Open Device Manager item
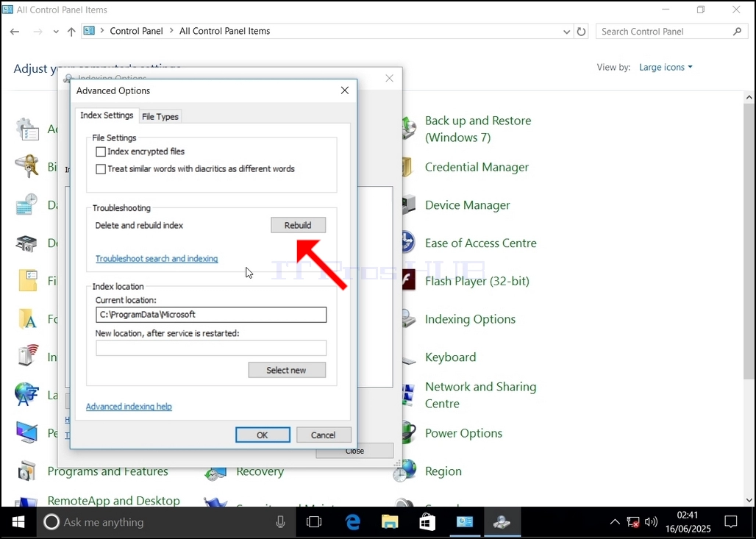This screenshot has height=539, width=756. (x=467, y=205)
